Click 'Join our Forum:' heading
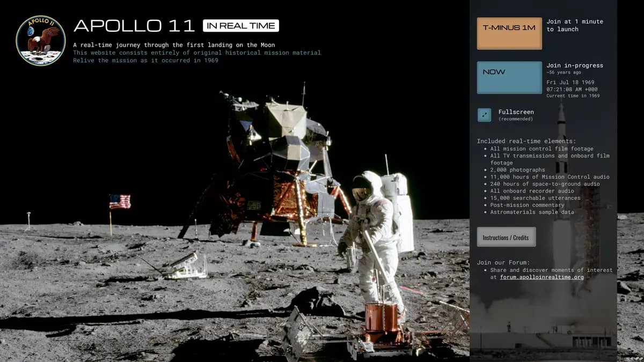The image size is (644, 362). (x=503, y=263)
